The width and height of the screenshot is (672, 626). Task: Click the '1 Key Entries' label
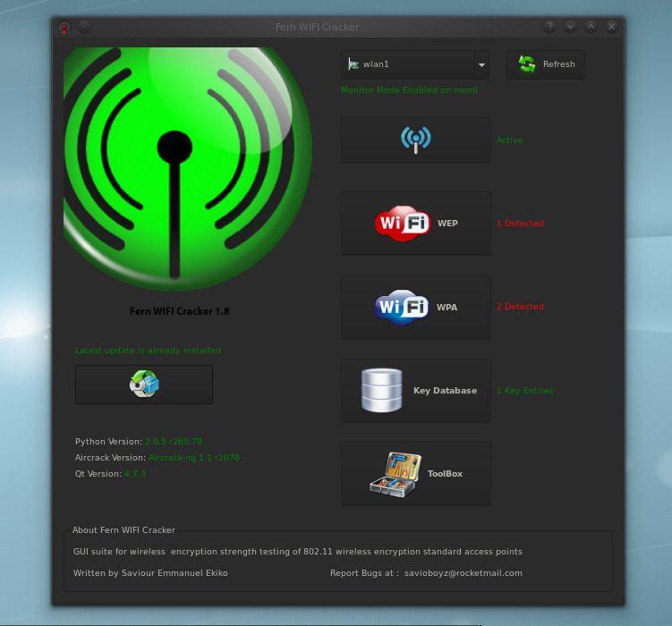tap(525, 391)
